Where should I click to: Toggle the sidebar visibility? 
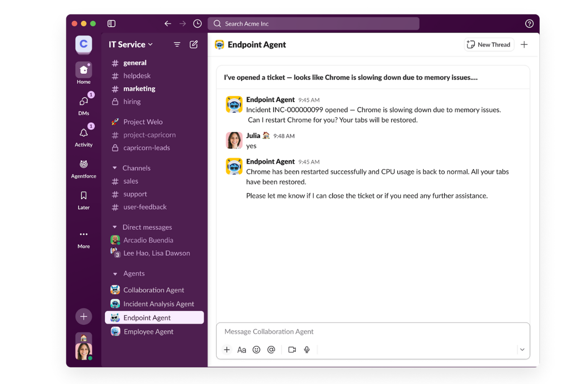(x=111, y=23)
